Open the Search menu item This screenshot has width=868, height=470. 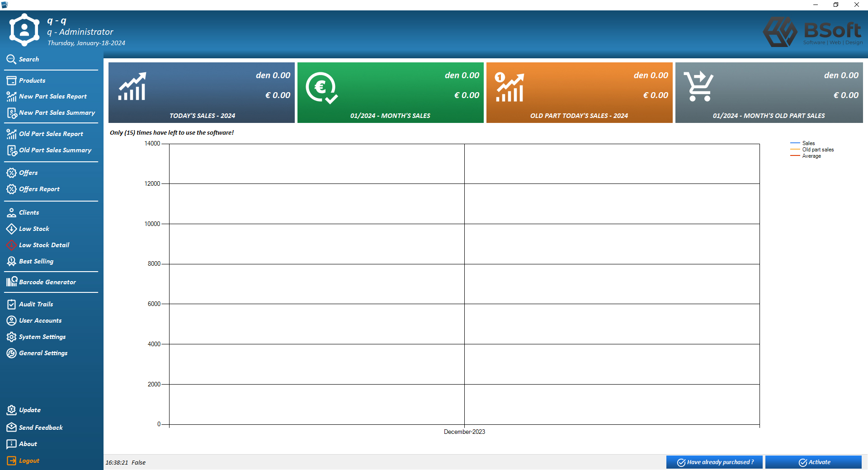click(29, 59)
